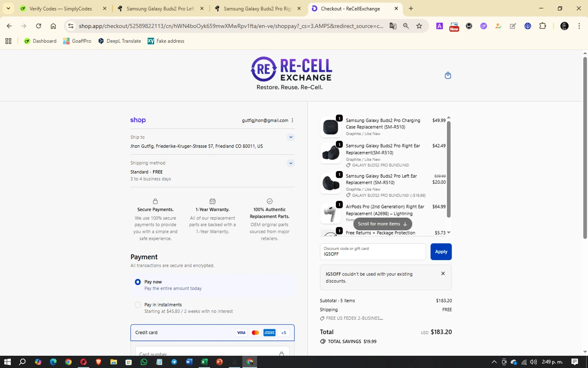Focus the Discount code or gift card field
588x368 pixels.
click(x=373, y=252)
